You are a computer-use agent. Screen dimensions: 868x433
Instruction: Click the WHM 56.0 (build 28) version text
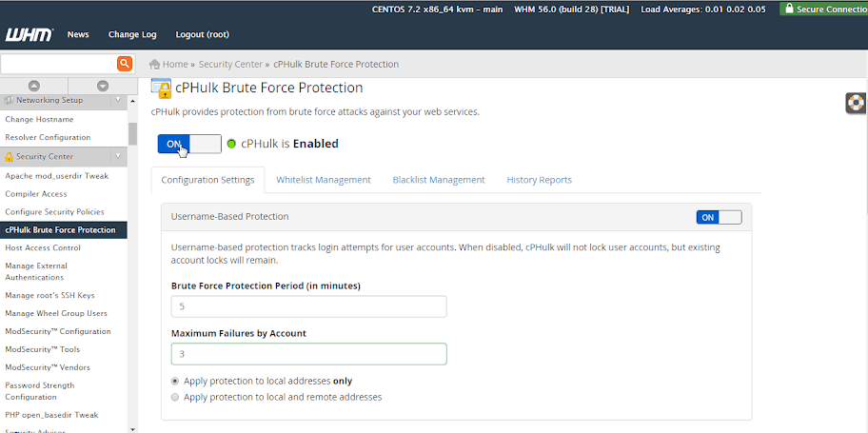click(x=571, y=10)
